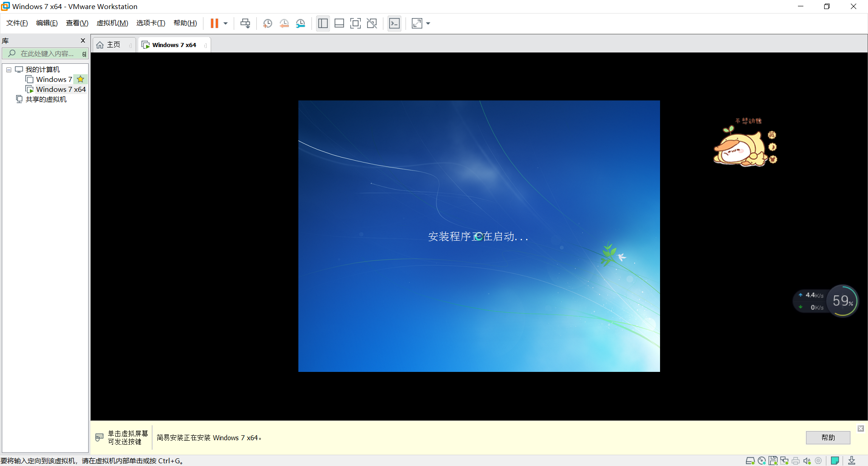Image resolution: width=868 pixels, height=466 pixels.
Task: Click the library search input field
Action: coord(45,53)
